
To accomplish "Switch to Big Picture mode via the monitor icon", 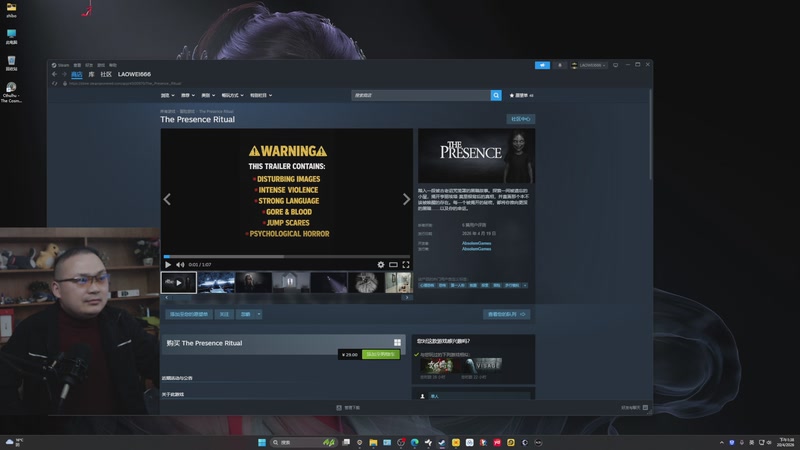I will (616, 65).
